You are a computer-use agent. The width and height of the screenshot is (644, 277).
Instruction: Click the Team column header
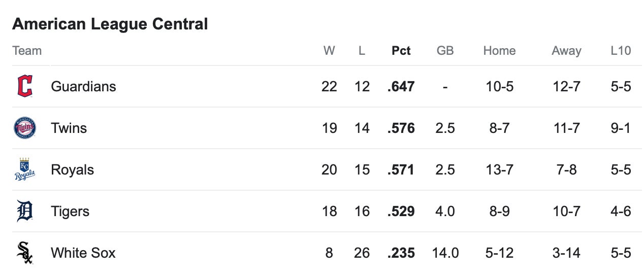(x=27, y=51)
